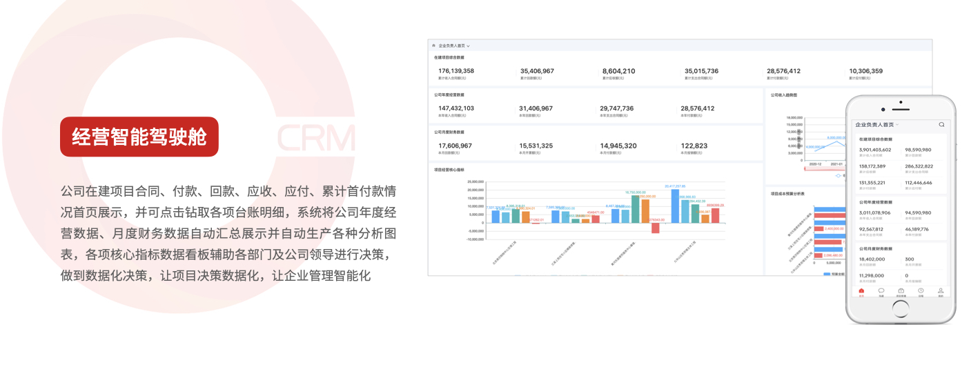Tap 3,901,403,602 value on phone
This screenshot has width=980, height=367.
(875, 150)
